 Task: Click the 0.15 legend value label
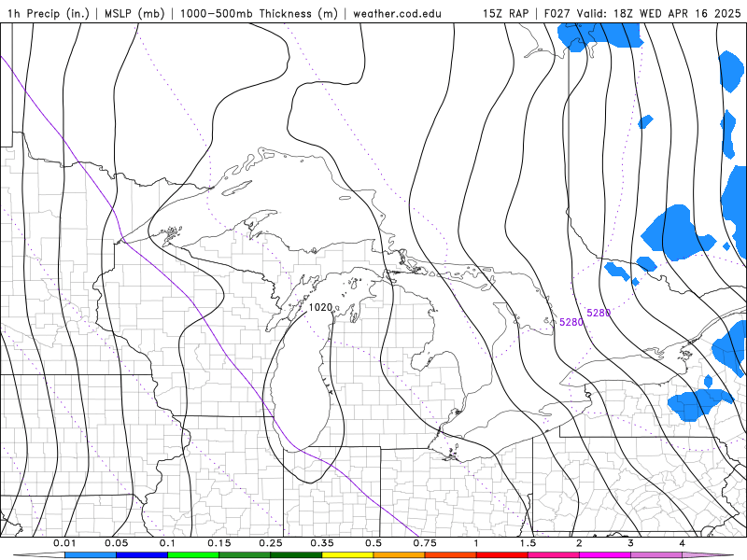pos(219,543)
